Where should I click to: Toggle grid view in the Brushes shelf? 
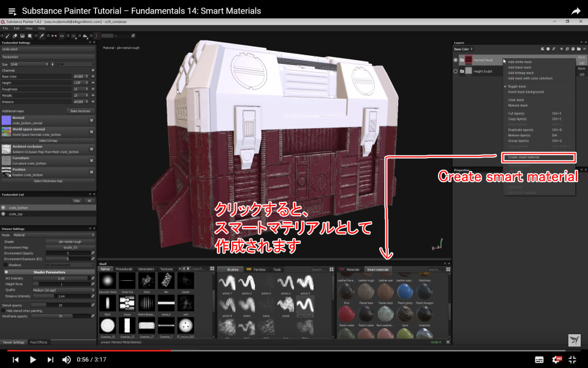point(331,269)
